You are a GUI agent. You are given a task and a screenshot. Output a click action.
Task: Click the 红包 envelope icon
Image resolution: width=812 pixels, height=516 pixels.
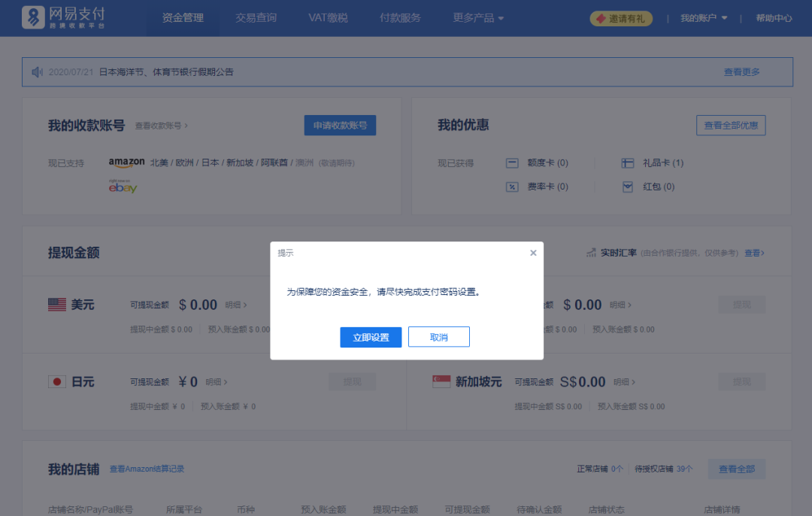click(x=627, y=186)
